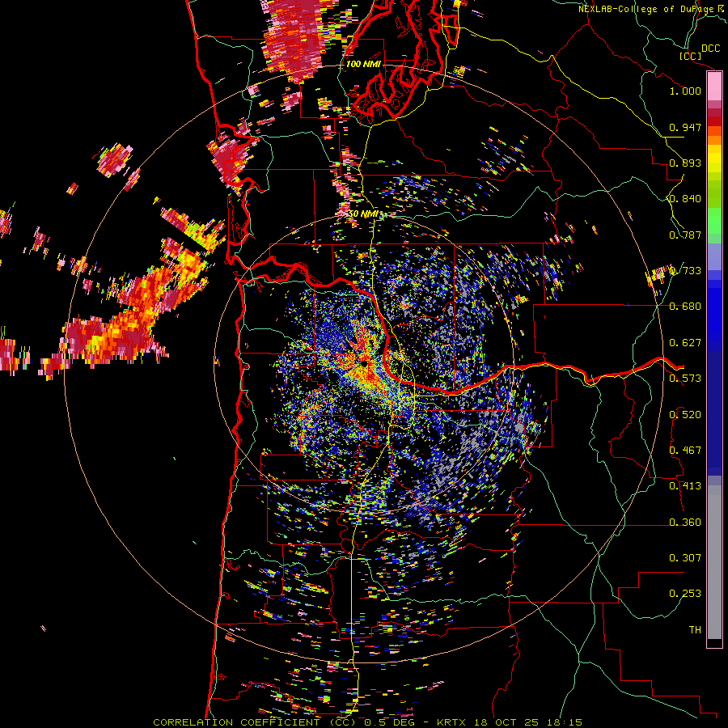Choose the 0.627 scale value
Image resolution: width=728 pixels, height=728 pixels.
click(685, 343)
